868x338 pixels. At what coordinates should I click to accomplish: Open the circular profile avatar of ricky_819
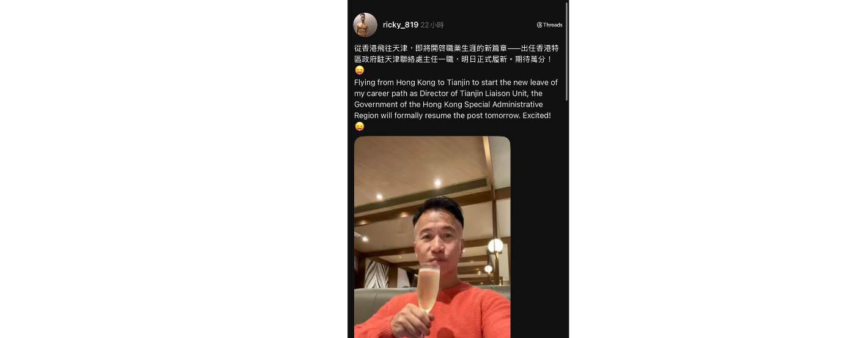[x=365, y=25]
